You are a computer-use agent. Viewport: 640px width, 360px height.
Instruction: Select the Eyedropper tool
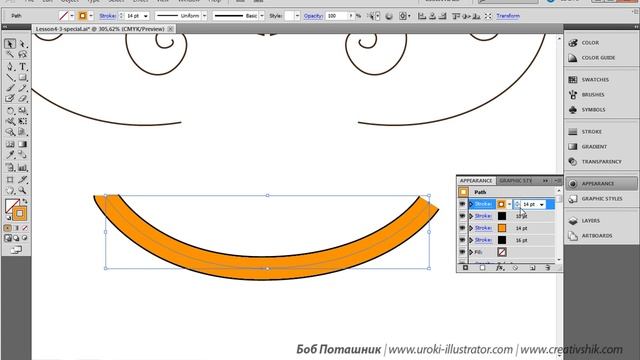(10, 155)
